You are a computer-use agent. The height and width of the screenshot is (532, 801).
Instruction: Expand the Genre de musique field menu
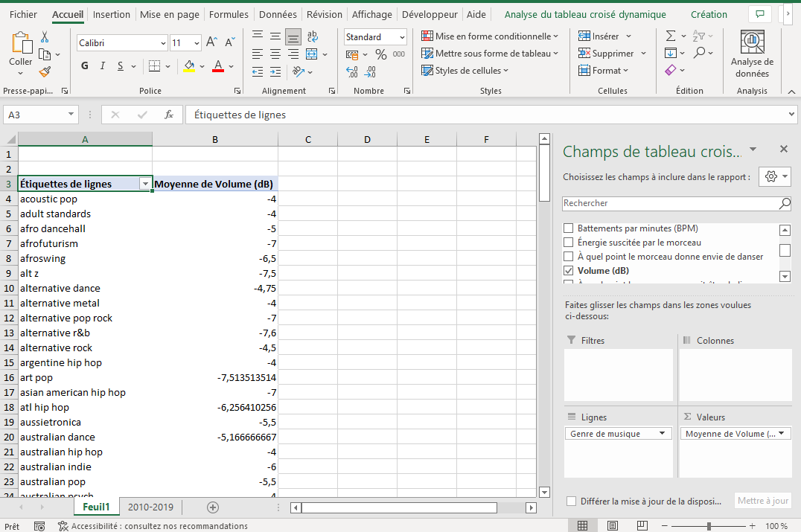tap(662, 434)
